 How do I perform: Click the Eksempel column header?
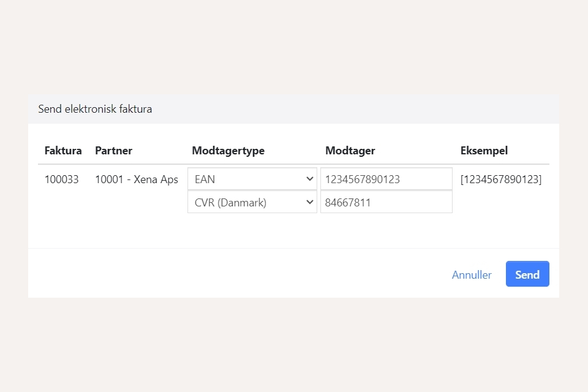pyautogui.click(x=484, y=151)
